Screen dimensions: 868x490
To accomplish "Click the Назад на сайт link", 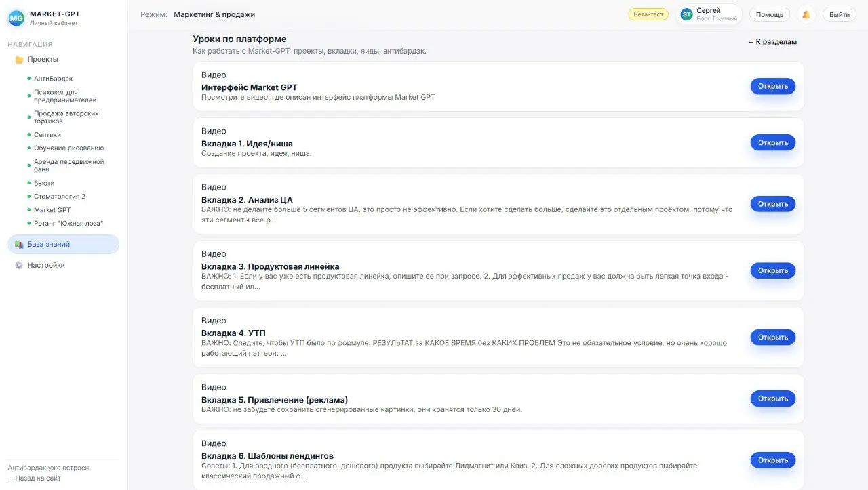I will (34, 478).
